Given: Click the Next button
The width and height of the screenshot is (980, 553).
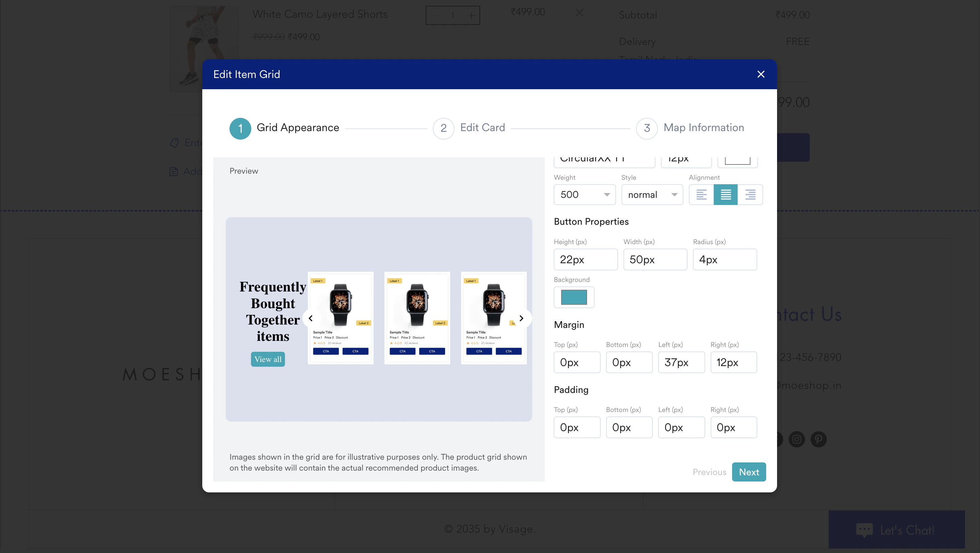Looking at the screenshot, I should click(748, 472).
